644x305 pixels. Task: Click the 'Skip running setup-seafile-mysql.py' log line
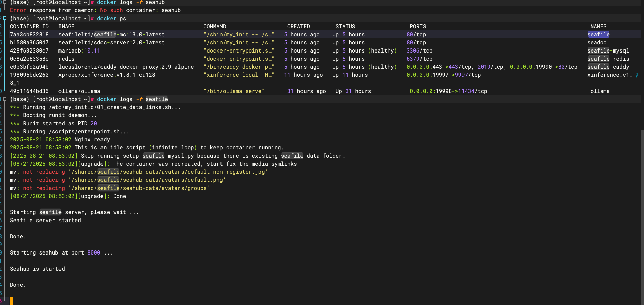tap(177, 156)
